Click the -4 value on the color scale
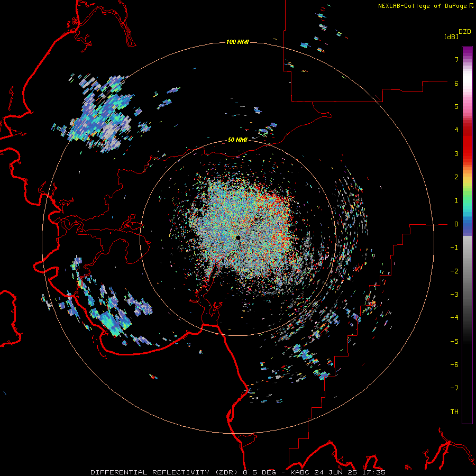The width and height of the screenshot is (476, 476). point(454,318)
